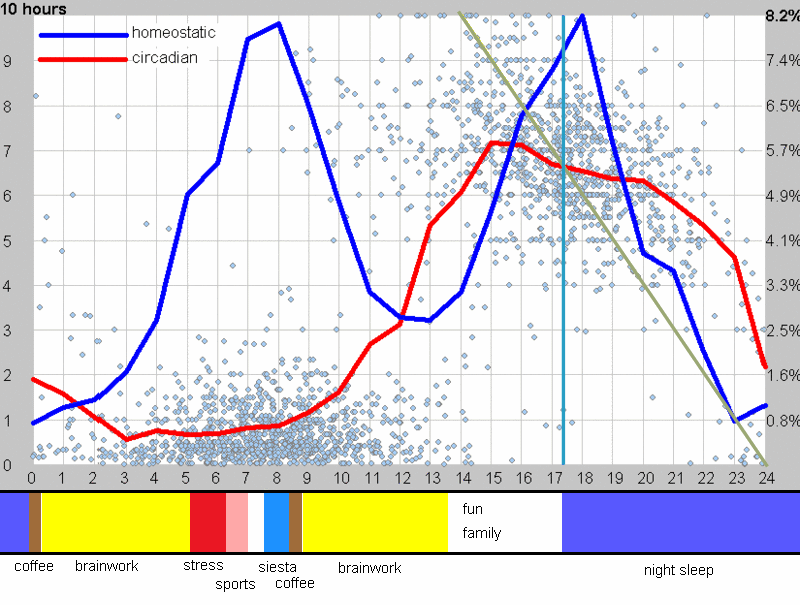Viewport: 800px width, 605px height.
Task: Click the bright blue siesta block
Action: (276, 522)
